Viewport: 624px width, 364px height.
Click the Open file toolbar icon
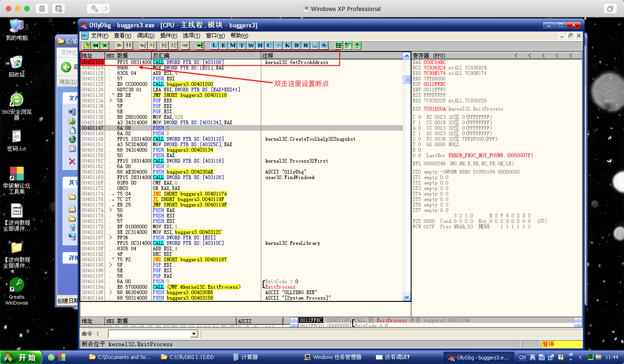pos(86,45)
